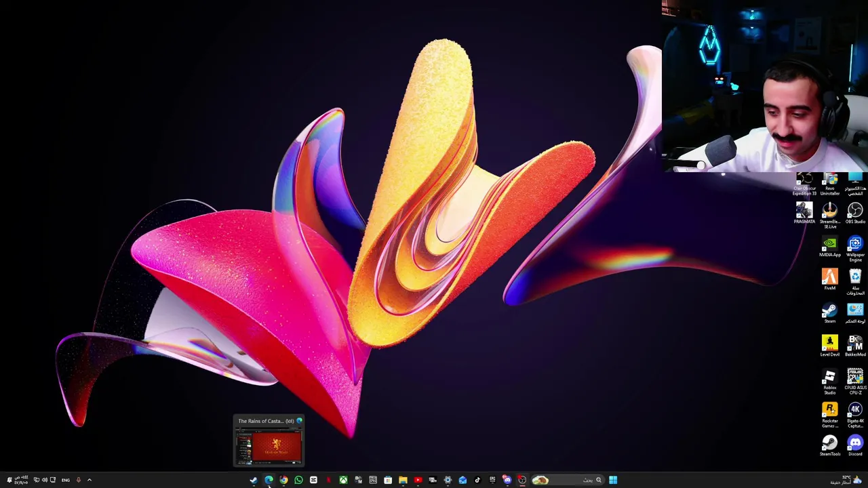
Task: Open Microsoft Store from the taskbar
Action: (388, 480)
